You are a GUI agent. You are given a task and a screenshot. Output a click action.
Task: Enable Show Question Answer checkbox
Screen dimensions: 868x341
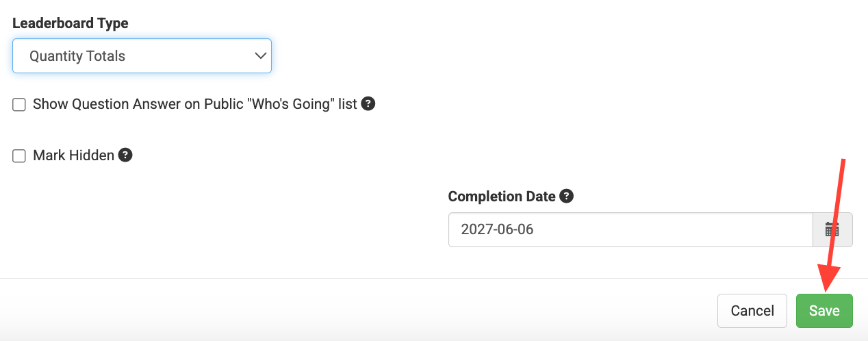(19, 105)
